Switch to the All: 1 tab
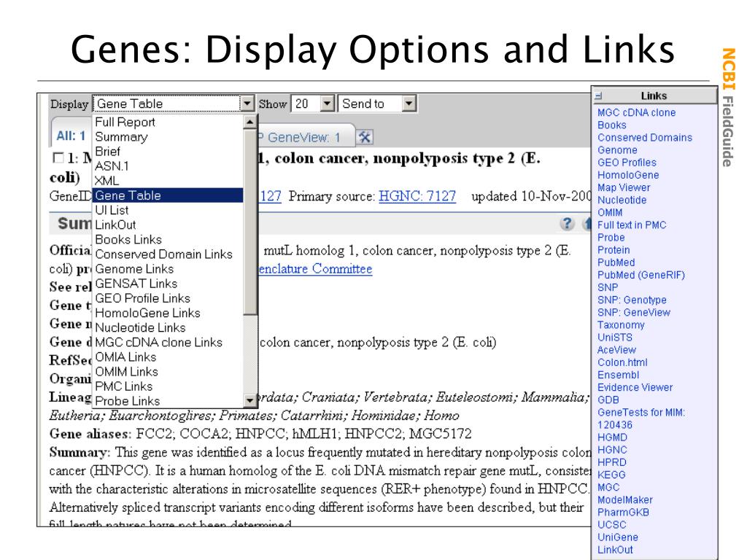This screenshot has width=747, height=560. tap(71, 136)
